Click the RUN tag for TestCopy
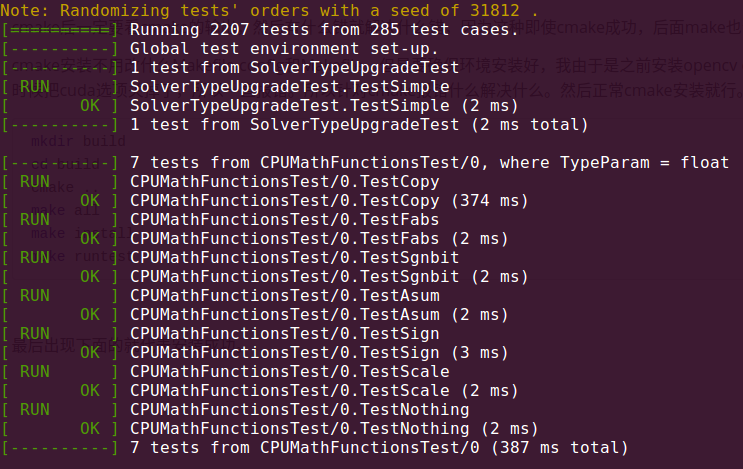743x469 pixels. tap(35, 181)
